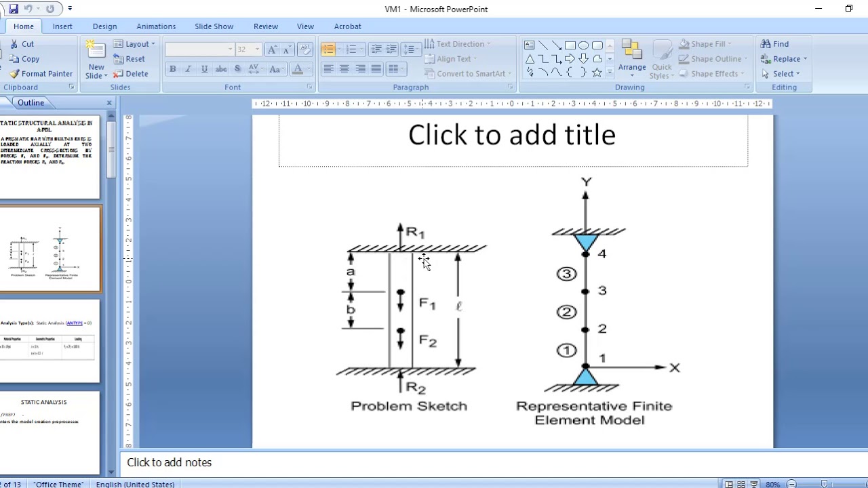The height and width of the screenshot is (488, 868).
Task: Activate the Format Painter tool
Action: [41, 74]
